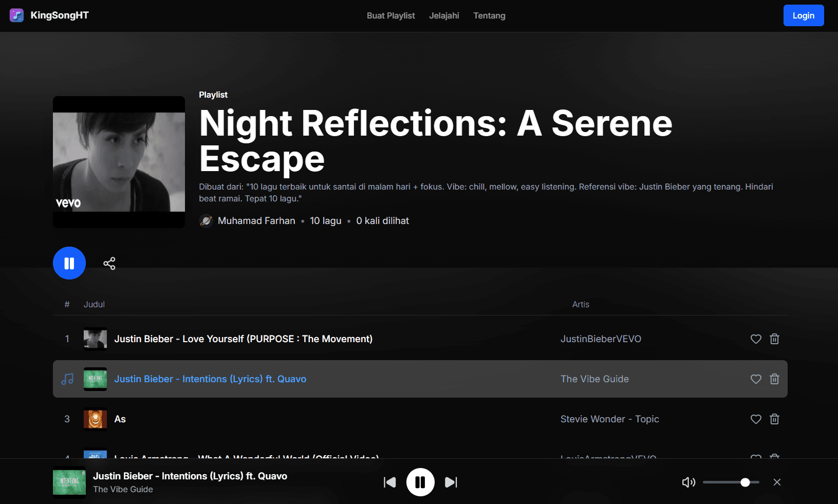This screenshot has width=838, height=504.
Task: Open the playlist cover thumbnail
Action: point(119,162)
